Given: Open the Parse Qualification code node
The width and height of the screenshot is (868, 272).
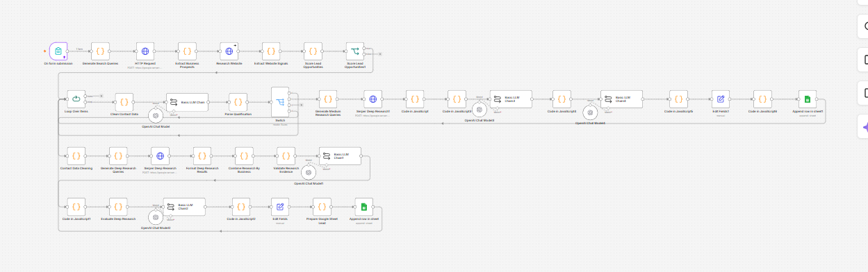Looking at the screenshot, I should click(238, 102).
